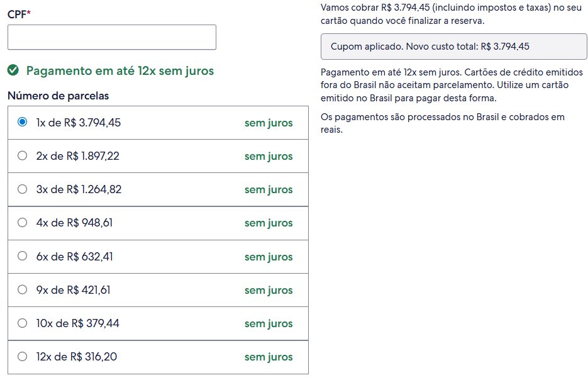Click 'sem juros' label in the 12x row
The image size is (588, 380).
pos(269,357)
